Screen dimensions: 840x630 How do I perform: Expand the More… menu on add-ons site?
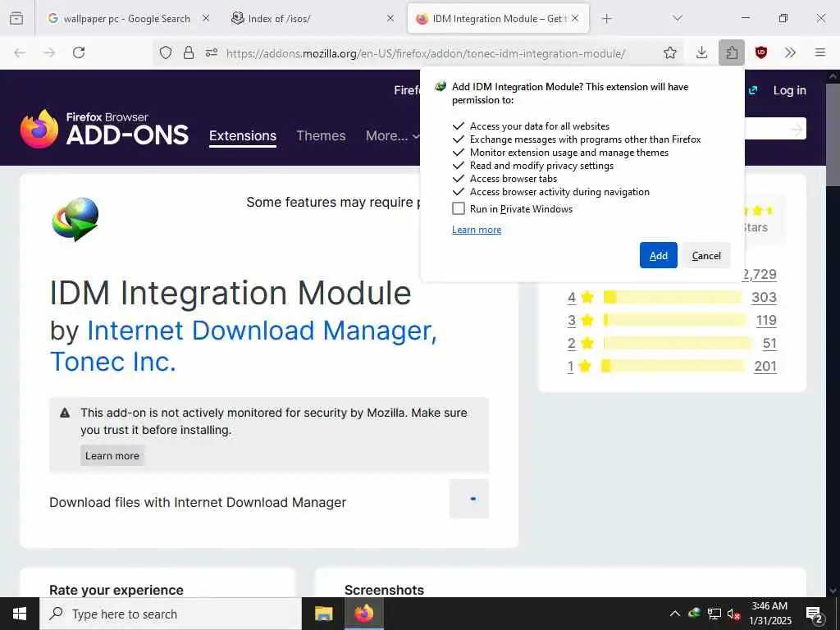tap(392, 136)
